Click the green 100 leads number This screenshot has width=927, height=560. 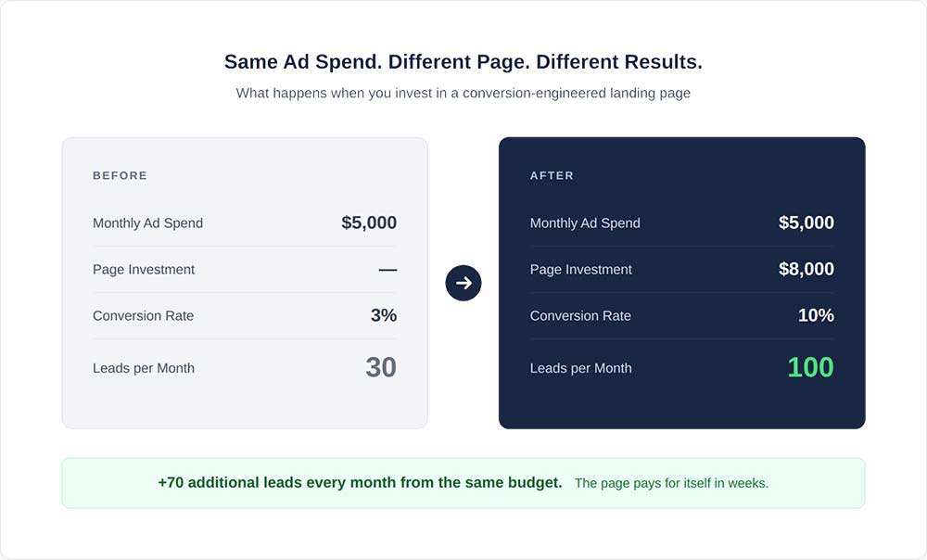tap(810, 367)
